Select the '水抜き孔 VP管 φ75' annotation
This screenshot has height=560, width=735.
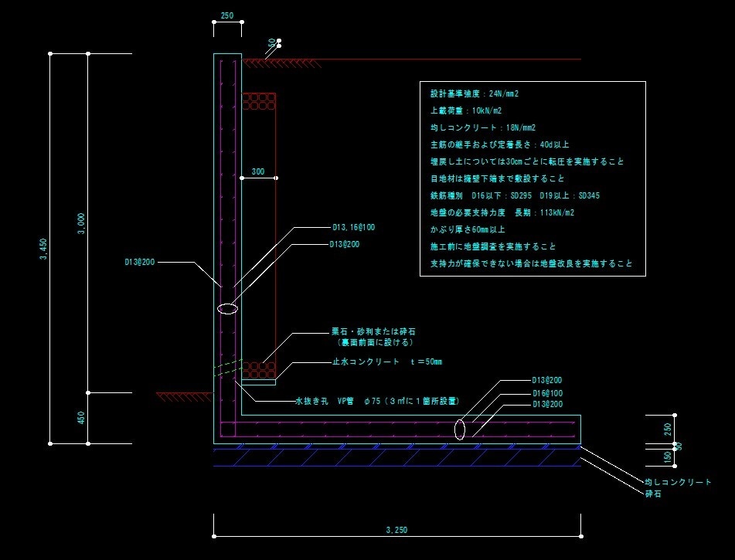pos(377,401)
